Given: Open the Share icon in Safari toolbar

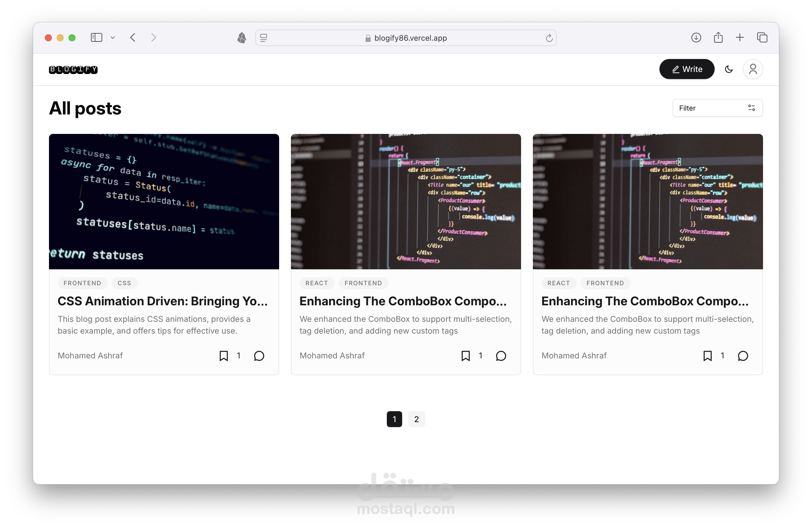Looking at the screenshot, I should pos(718,37).
